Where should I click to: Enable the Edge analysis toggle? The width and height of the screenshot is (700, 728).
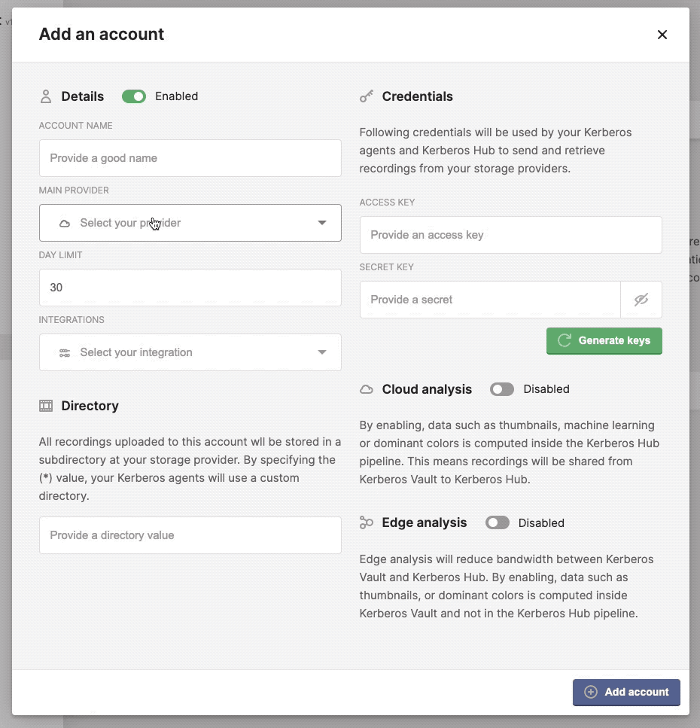coord(498,522)
